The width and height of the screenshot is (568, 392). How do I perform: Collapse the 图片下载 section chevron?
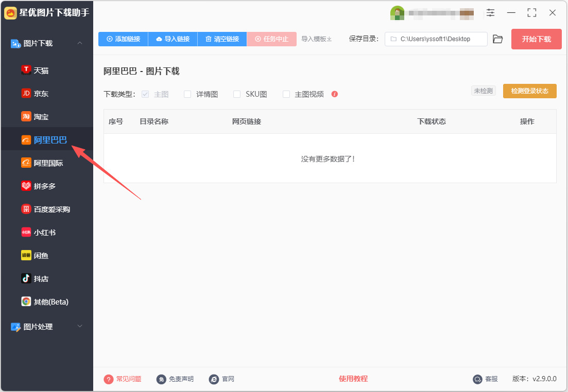tap(80, 43)
